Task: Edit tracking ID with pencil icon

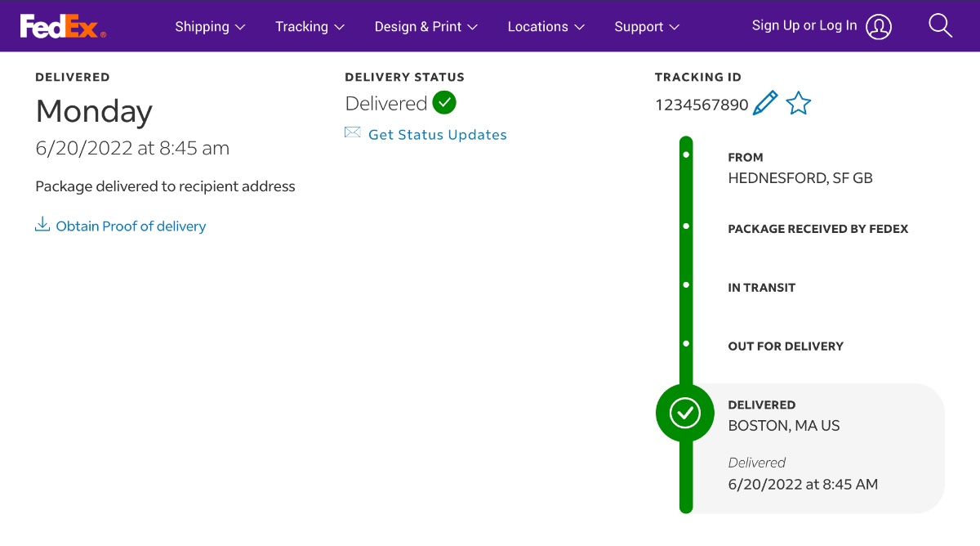Action: click(x=765, y=104)
